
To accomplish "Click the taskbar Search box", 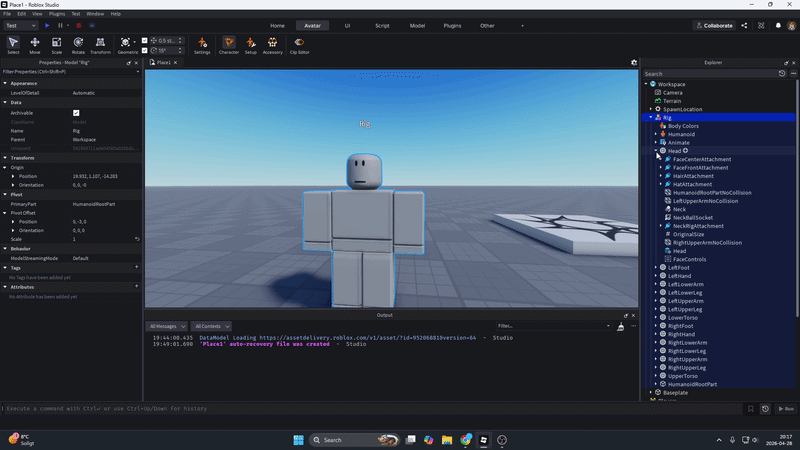I will tap(355, 440).
